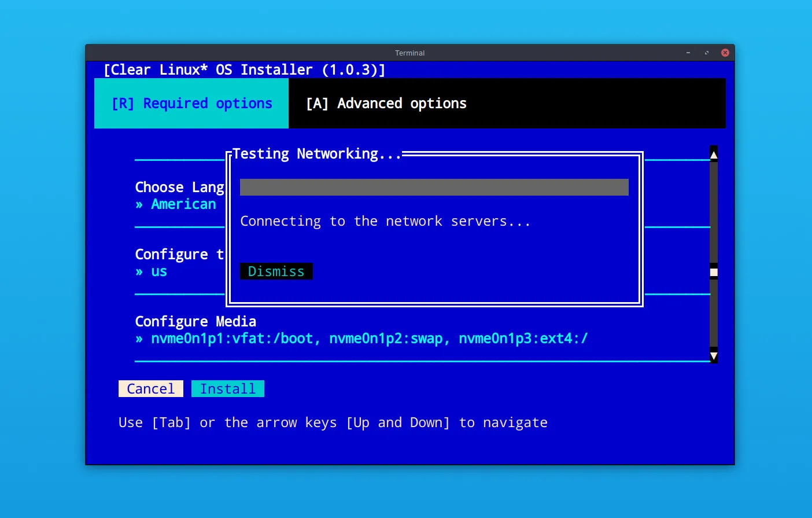Click the Terminal title bar text
The width and height of the screenshot is (812, 518).
409,53
